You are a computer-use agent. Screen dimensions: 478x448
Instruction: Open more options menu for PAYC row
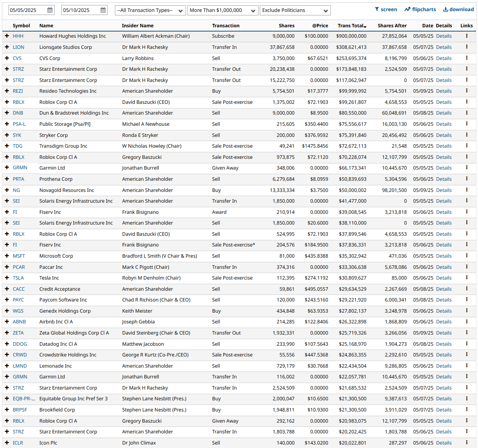pos(467,300)
